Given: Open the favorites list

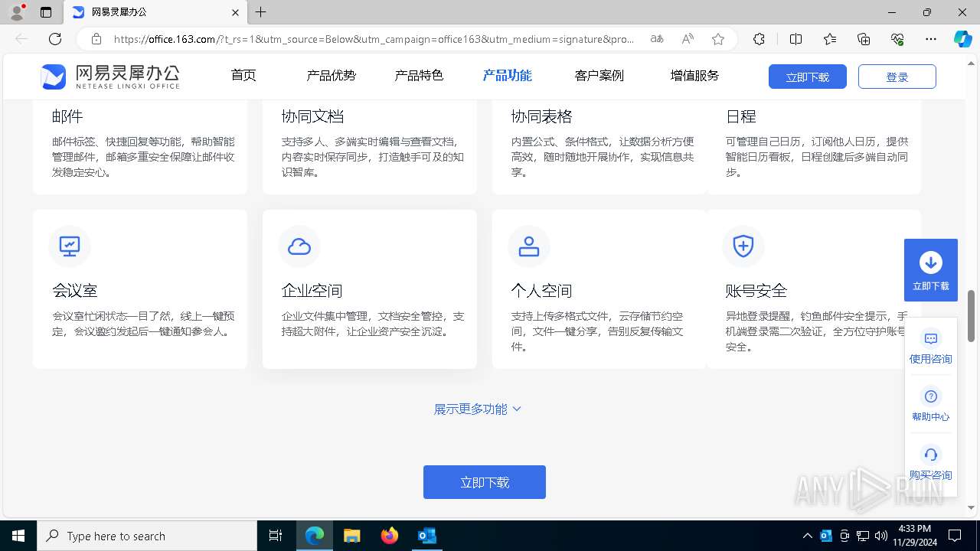Looking at the screenshot, I should pos(830,39).
